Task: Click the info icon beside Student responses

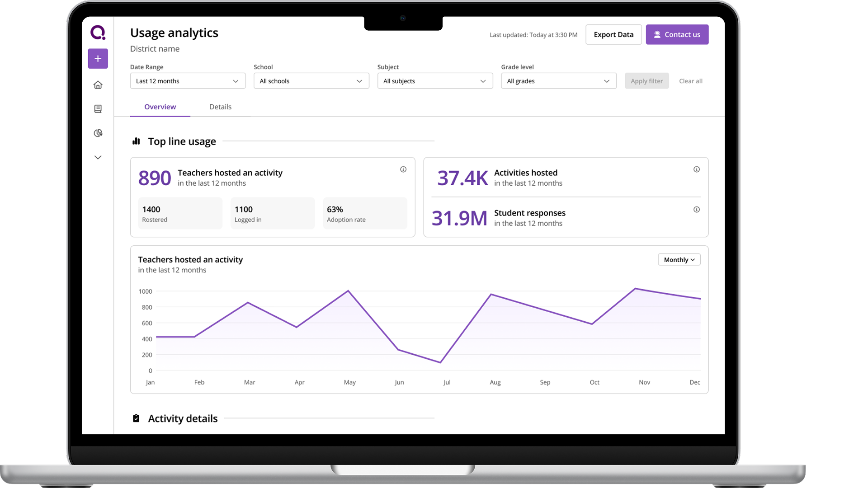Action: (696, 209)
